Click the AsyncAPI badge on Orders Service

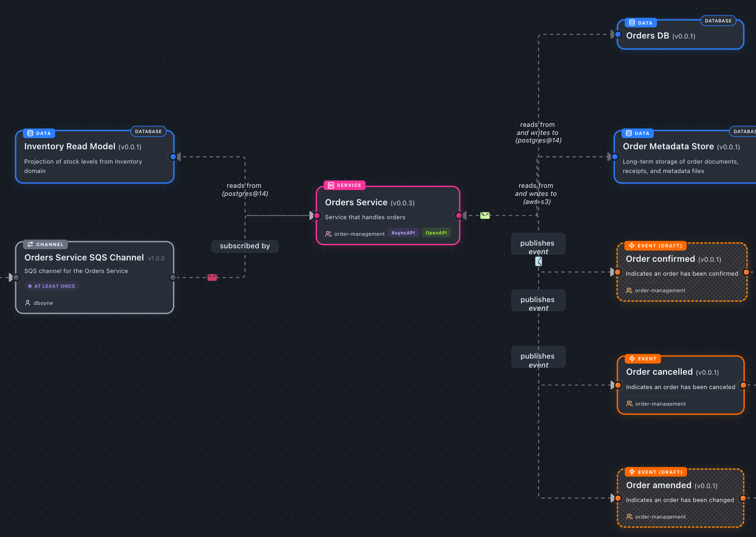tap(403, 233)
